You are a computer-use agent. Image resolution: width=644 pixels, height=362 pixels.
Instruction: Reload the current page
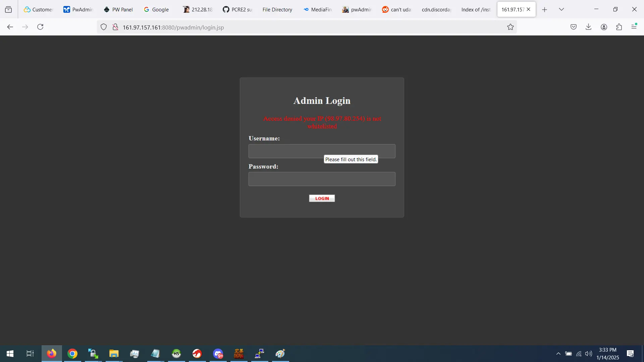coord(40,27)
